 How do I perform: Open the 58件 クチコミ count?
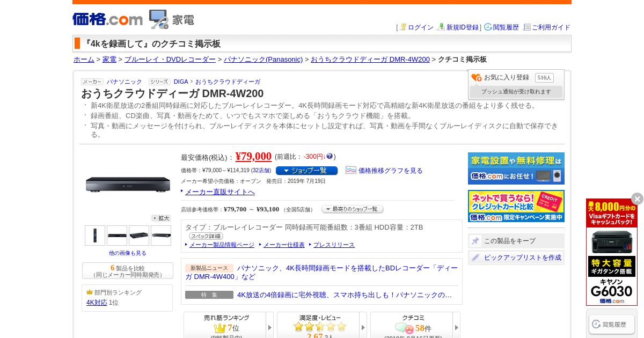(423, 328)
